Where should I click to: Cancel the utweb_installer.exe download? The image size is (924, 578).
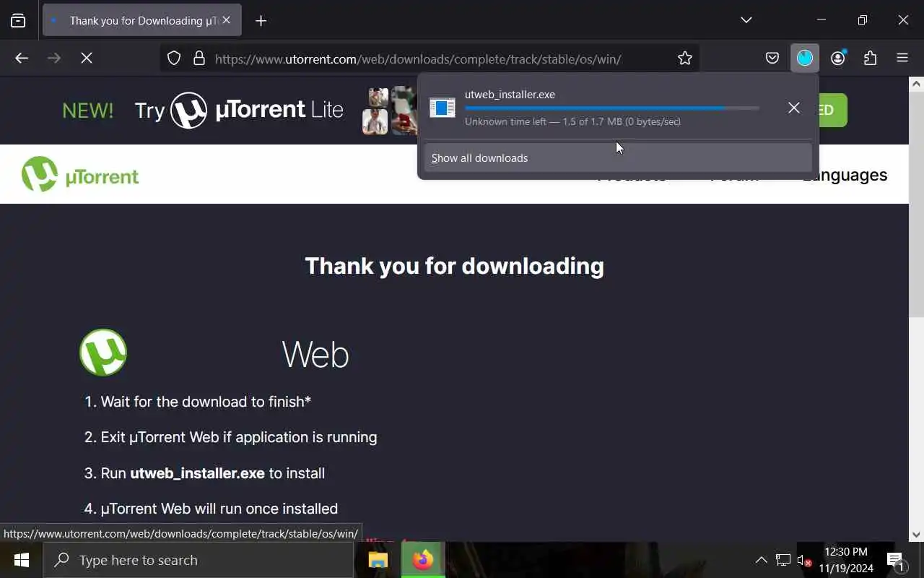coord(794,108)
